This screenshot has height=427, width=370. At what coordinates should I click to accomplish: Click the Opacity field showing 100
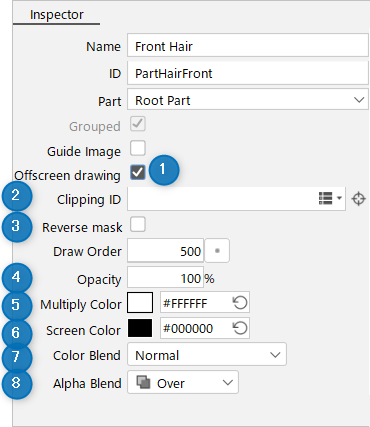click(x=165, y=277)
